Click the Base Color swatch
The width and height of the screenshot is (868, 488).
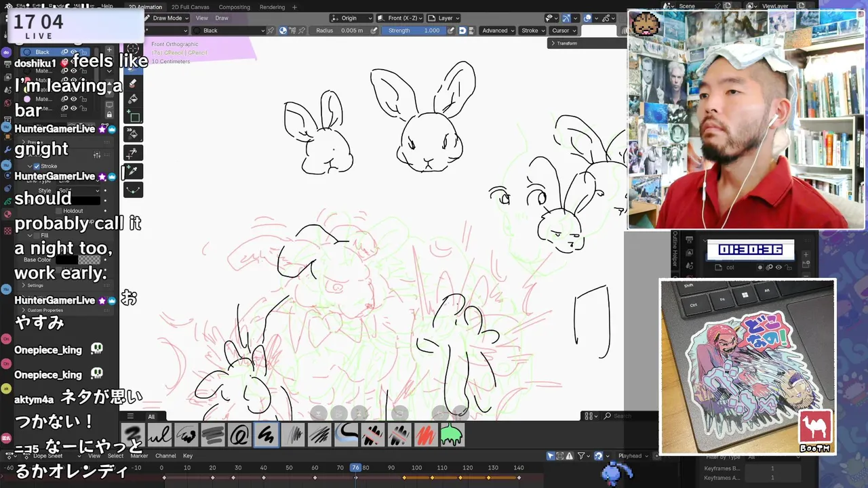click(79, 260)
